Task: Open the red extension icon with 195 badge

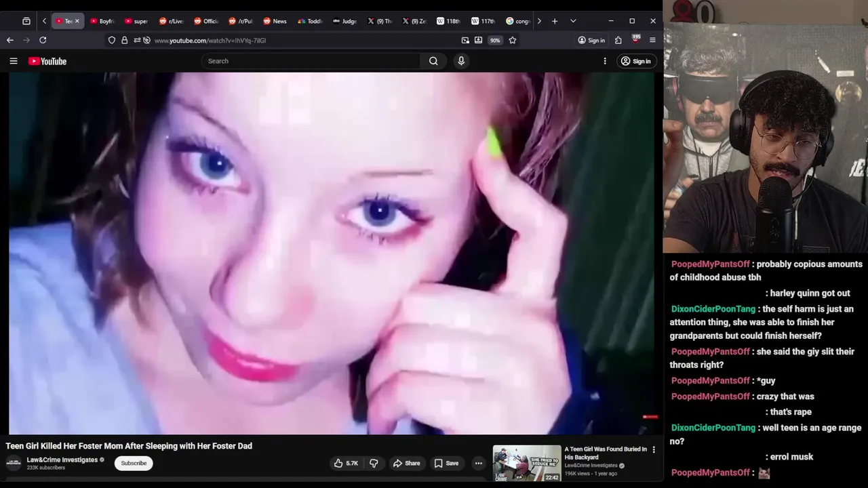Action: point(635,39)
